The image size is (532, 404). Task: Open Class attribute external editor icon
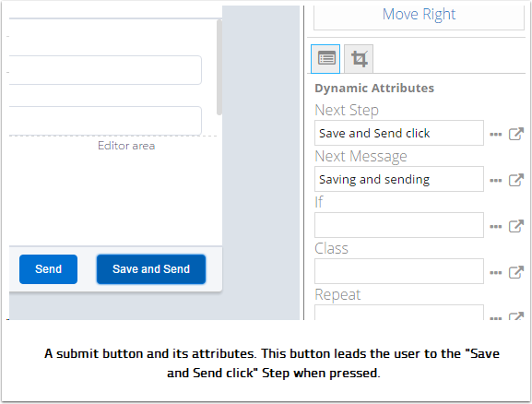click(516, 272)
